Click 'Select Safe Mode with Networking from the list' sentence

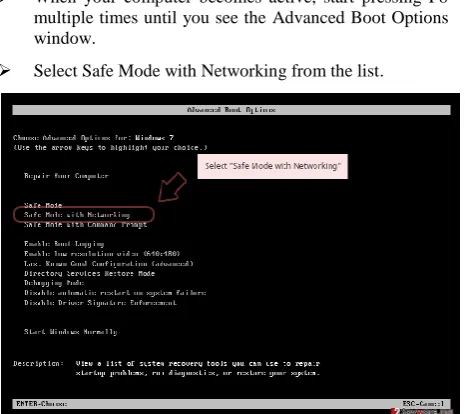[209, 71]
